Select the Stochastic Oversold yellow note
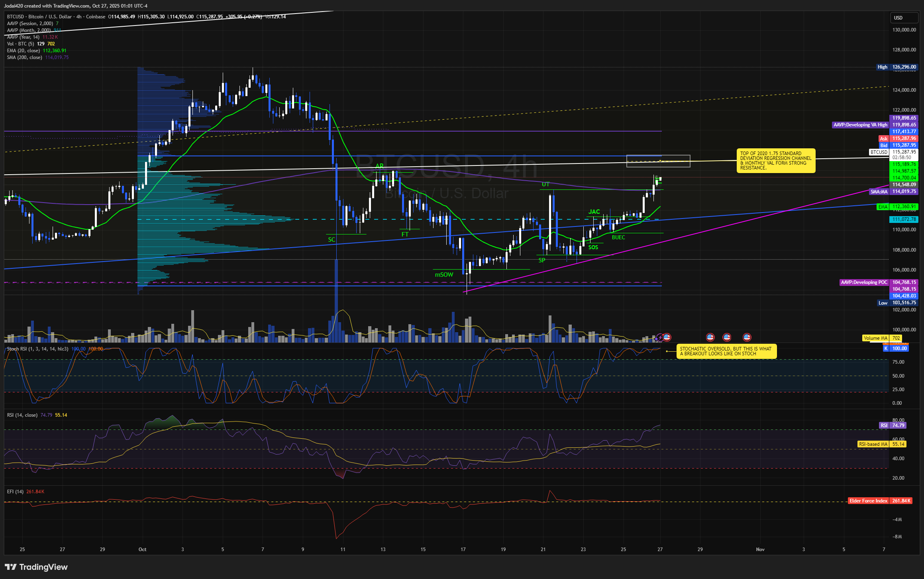Image resolution: width=924 pixels, height=579 pixels. click(726, 351)
